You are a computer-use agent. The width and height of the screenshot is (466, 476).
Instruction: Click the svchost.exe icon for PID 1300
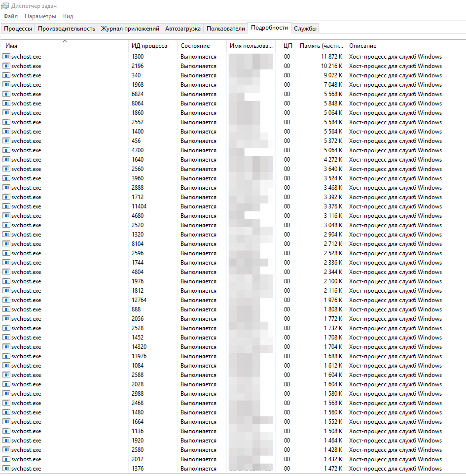coord(6,57)
